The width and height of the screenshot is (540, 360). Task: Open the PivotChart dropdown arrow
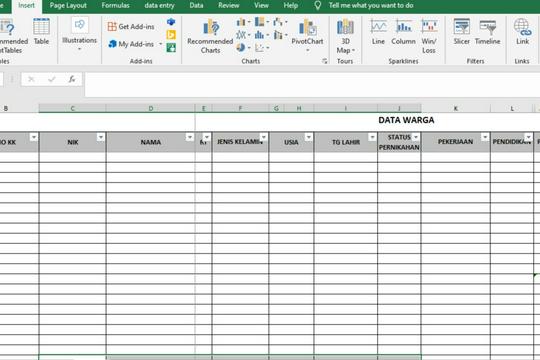[x=308, y=50]
